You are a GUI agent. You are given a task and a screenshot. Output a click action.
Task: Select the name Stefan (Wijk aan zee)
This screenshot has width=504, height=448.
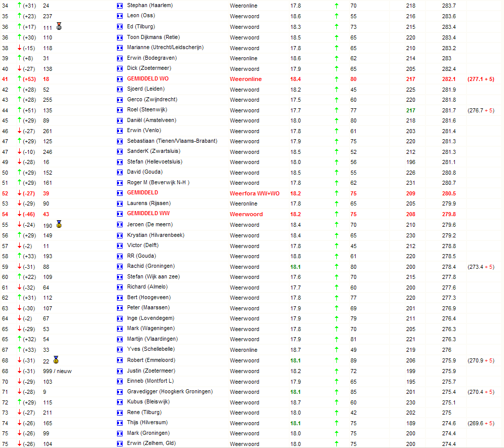click(153, 276)
